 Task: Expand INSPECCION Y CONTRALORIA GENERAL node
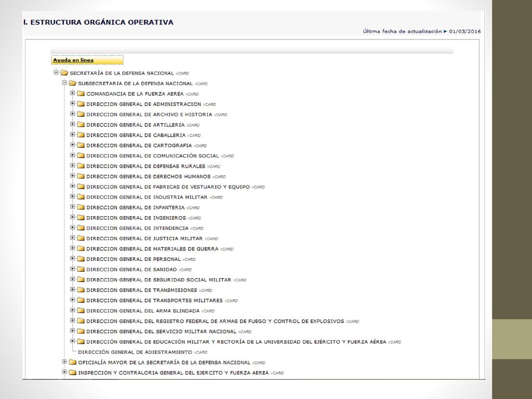64,372
